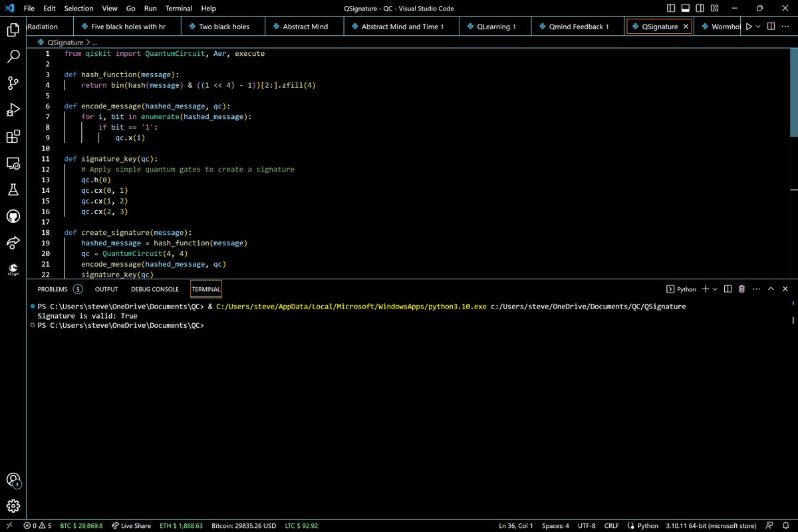Expand the new terminal launch profile dropdown

click(x=715, y=289)
